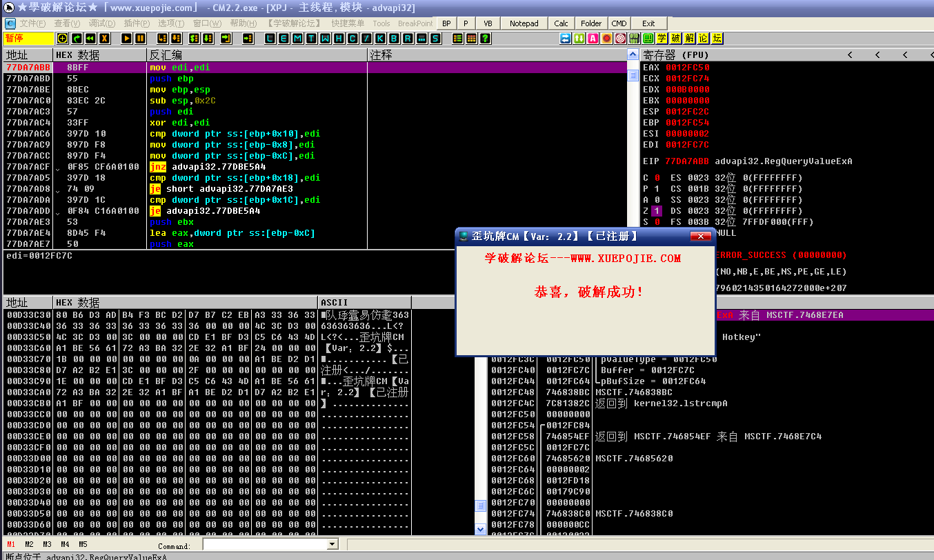The image size is (934, 560).
Task: Click the BP button
Action: pos(446,23)
